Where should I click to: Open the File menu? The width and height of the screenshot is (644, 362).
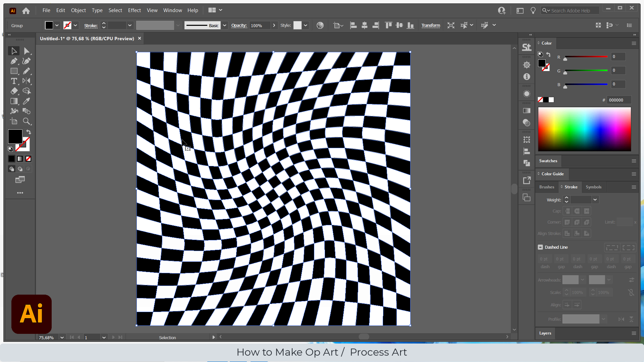pos(46,10)
